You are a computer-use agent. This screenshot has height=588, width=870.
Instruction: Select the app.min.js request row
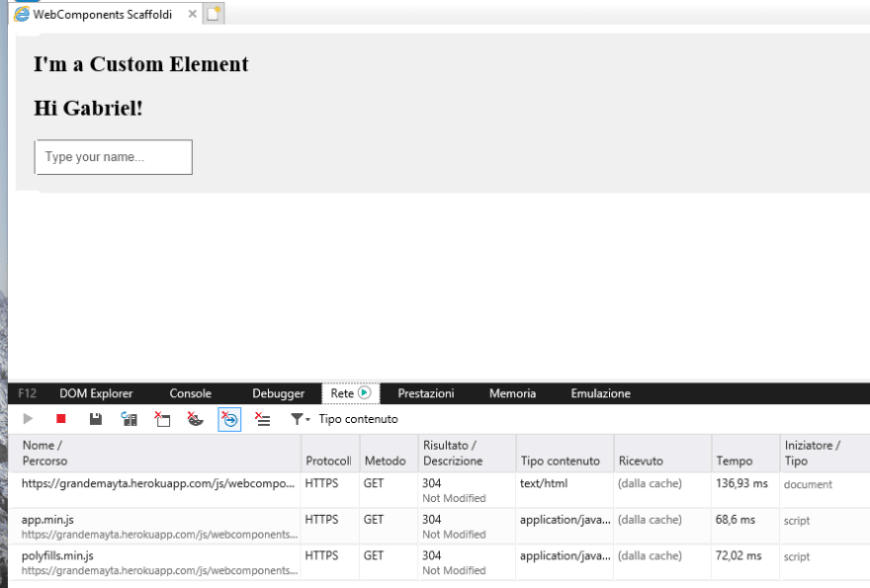click(x=439, y=527)
